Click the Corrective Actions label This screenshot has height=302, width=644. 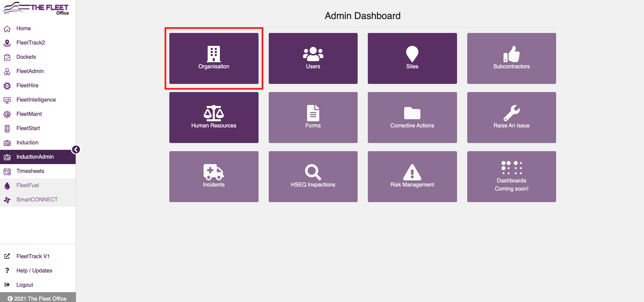coord(412,126)
